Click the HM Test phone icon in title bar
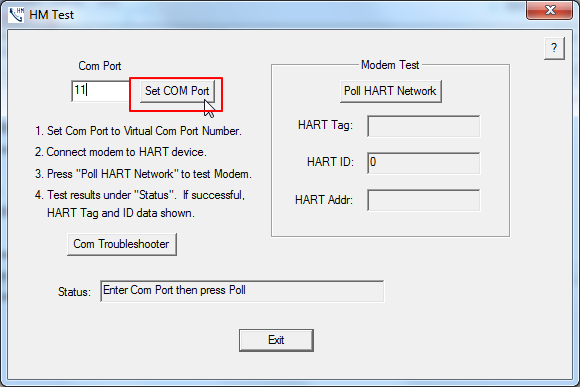The width and height of the screenshot is (580, 387). (x=16, y=15)
